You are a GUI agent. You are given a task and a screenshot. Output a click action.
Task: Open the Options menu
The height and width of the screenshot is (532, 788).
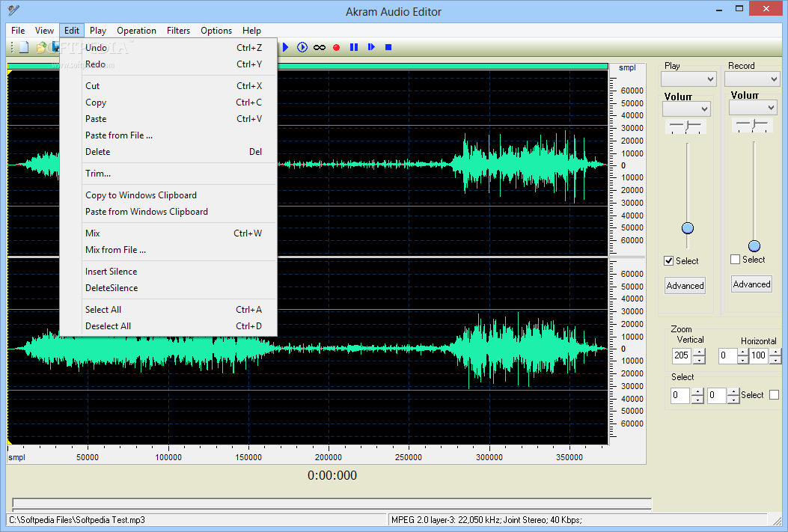click(x=216, y=31)
